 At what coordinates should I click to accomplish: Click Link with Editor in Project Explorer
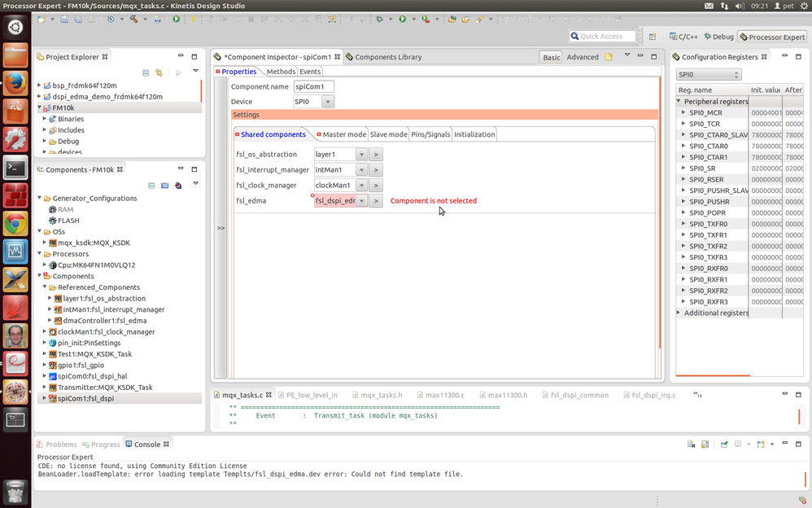[x=159, y=72]
